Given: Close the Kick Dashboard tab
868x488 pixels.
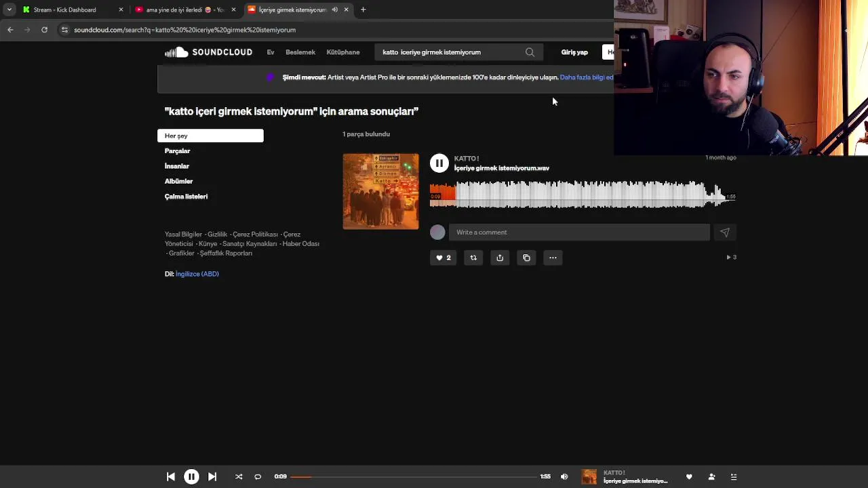Looking at the screenshot, I should click(121, 9).
